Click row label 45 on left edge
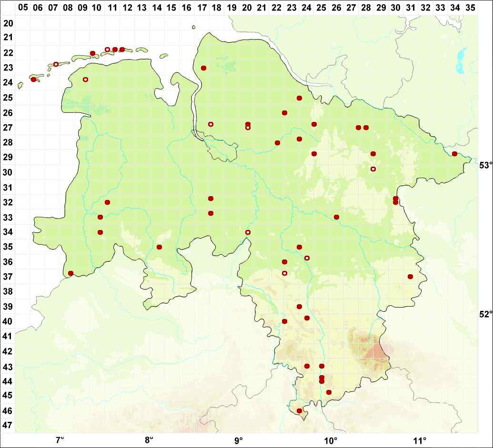The image size is (493, 448). click(8, 396)
